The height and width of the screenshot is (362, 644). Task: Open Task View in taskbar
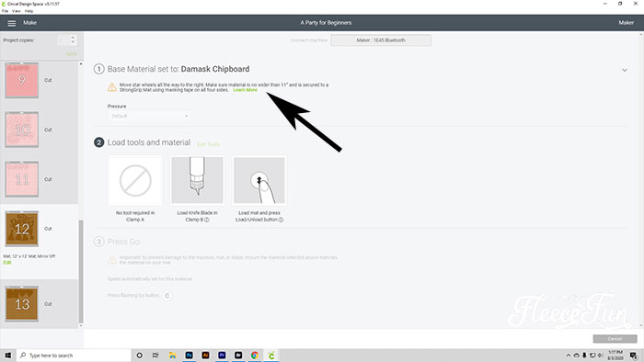click(155, 356)
